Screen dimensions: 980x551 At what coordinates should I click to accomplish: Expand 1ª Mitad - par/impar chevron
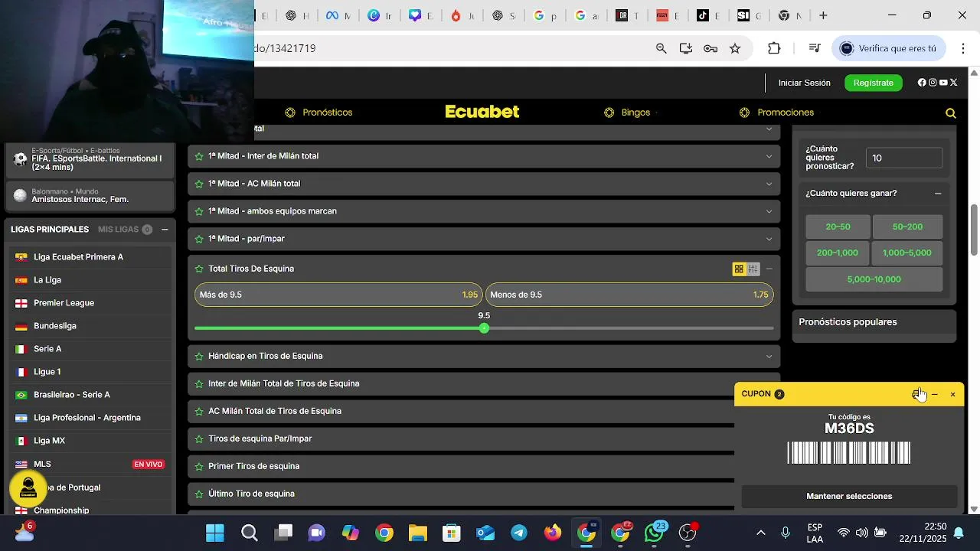click(769, 239)
